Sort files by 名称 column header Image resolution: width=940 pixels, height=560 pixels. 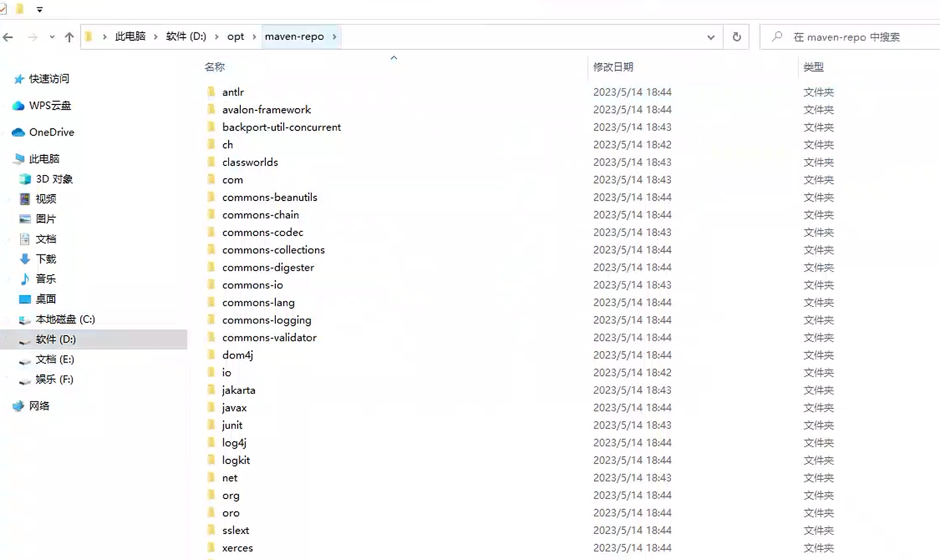214,67
